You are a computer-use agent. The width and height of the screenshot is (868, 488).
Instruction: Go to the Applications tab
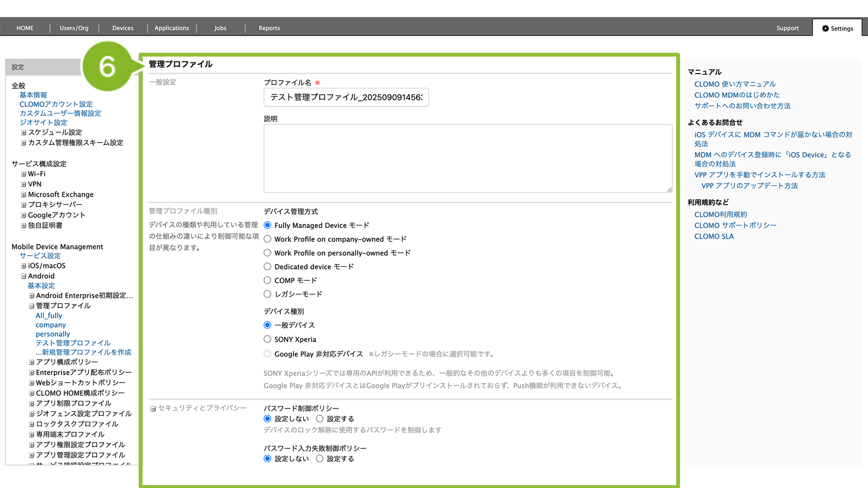pyautogui.click(x=171, y=28)
